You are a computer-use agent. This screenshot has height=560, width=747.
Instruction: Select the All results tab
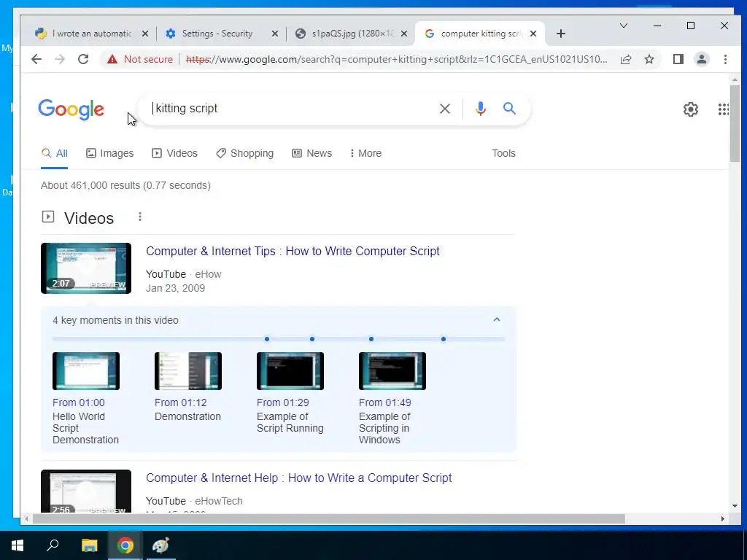[x=54, y=153]
